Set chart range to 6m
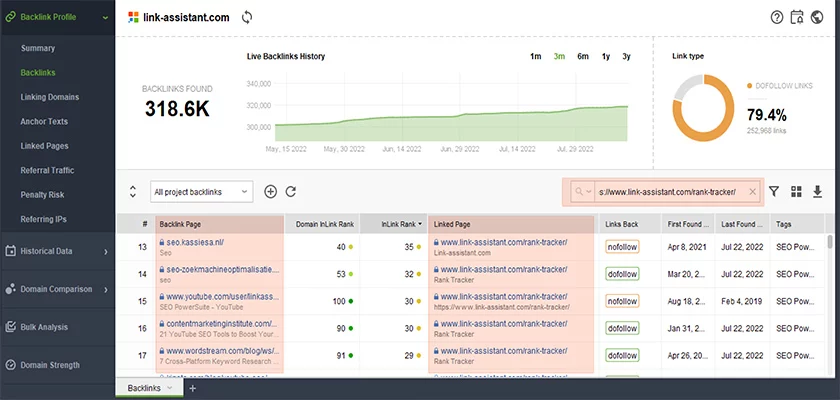Screen dimensions: 840x400 (x=583, y=57)
